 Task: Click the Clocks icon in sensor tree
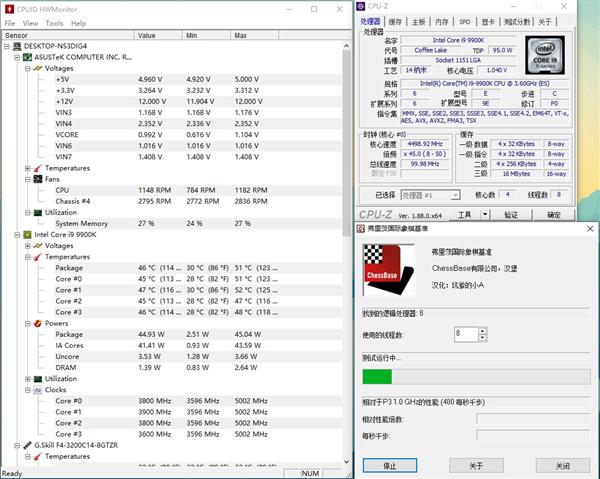point(39,390)
